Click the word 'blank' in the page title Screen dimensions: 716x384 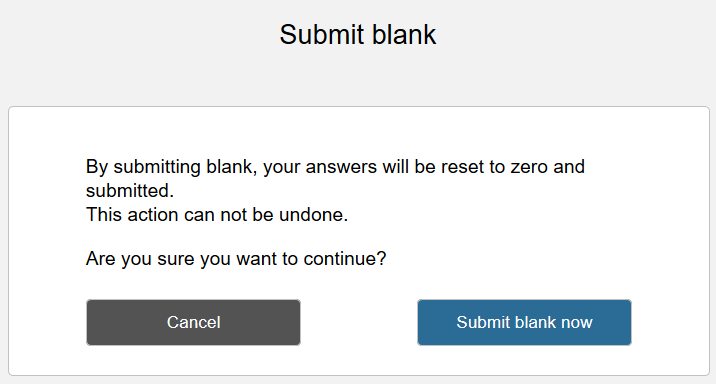click(404, 35)
